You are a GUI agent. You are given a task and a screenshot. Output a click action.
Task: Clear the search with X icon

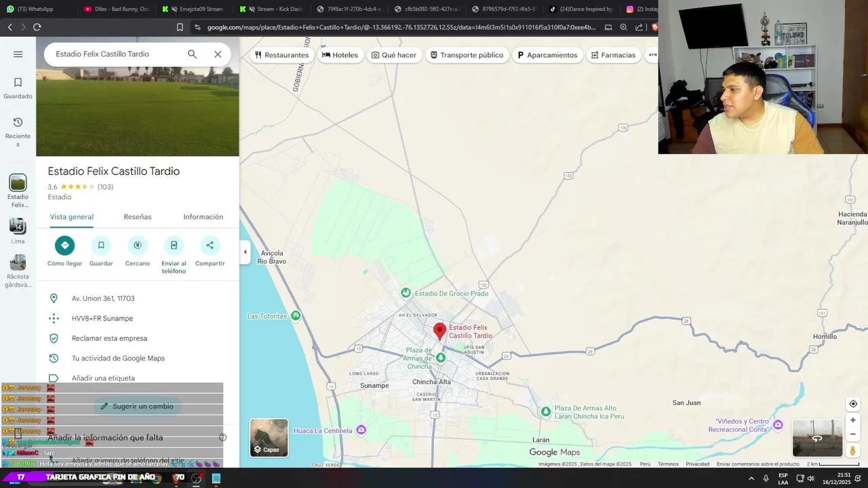tap(218, 54)
